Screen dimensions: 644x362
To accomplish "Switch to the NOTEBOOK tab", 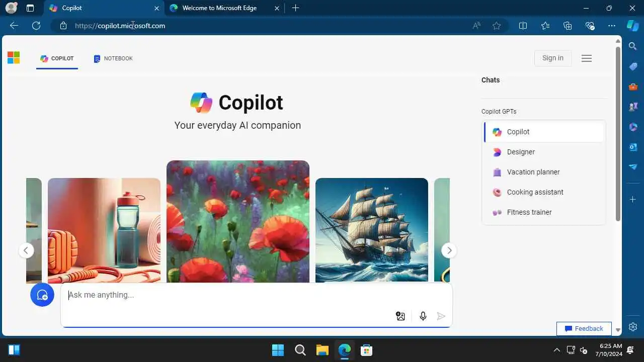I will tap(113, 58).
